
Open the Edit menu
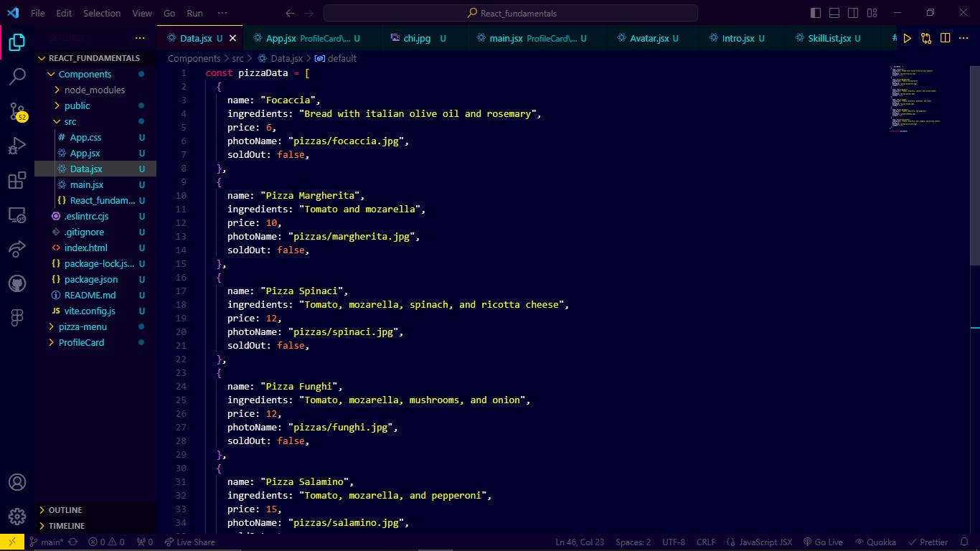(x=64, y=13)
